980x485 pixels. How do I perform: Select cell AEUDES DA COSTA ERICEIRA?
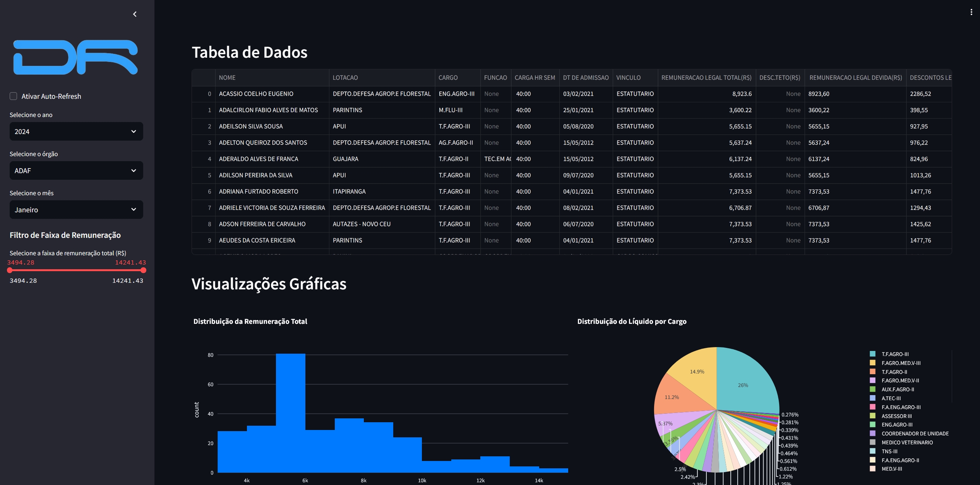point(272,240)
